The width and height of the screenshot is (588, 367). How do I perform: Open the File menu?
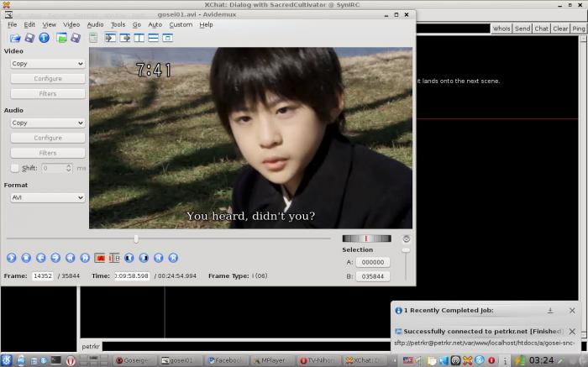pyautogui.click(x=12, y=24)
